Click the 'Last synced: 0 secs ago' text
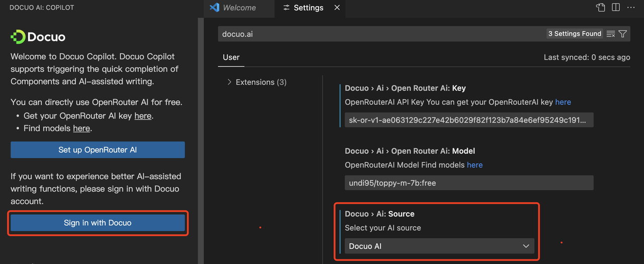This screenshot has width=644, height=264. (587, 57)
